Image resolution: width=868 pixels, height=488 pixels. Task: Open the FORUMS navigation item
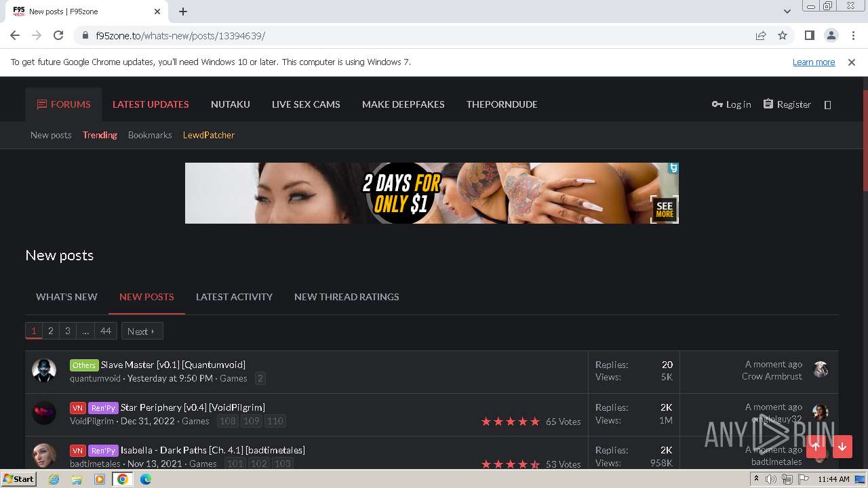[64, 104]
